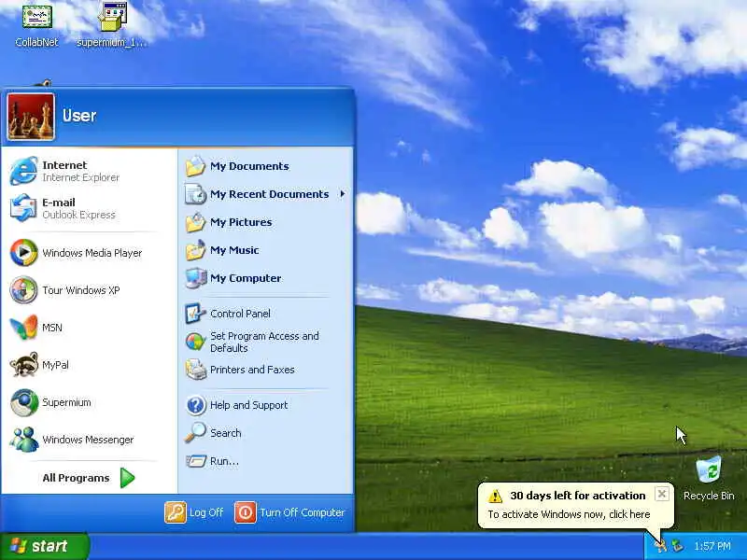Click the activation keys tray icon

tap(661, 546)
